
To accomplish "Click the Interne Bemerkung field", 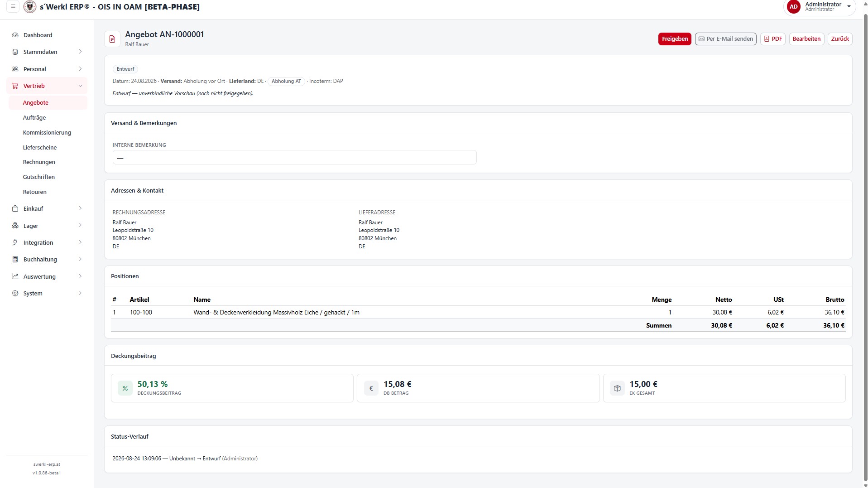I will click(x=294, y=157).
